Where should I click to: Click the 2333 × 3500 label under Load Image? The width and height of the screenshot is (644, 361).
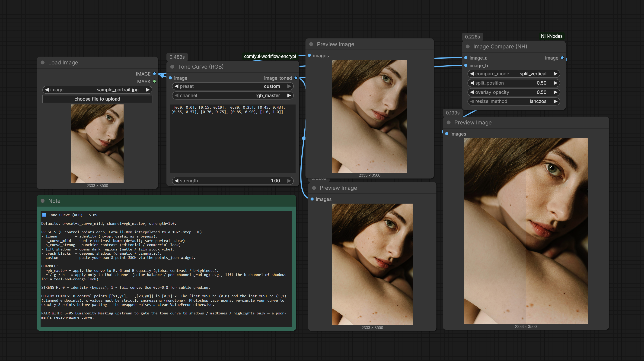(x=97, y=186)
